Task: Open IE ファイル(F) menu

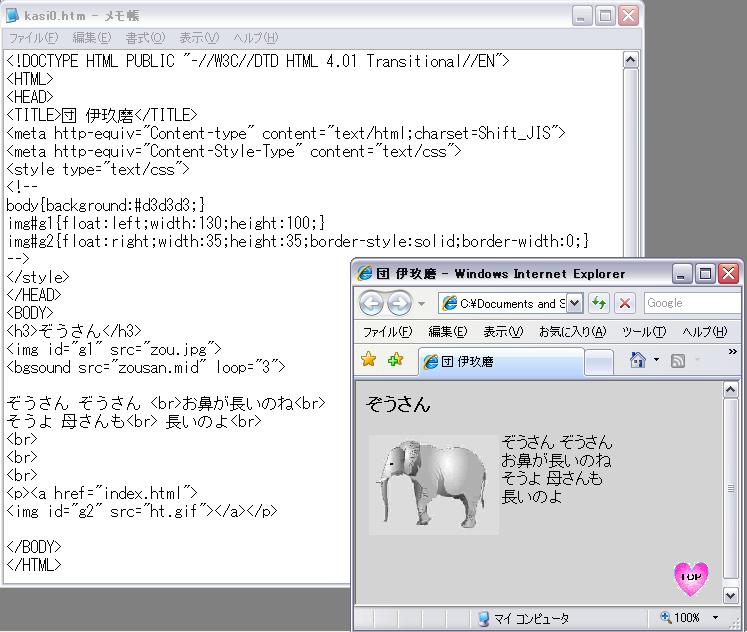Action: (387, 331)
